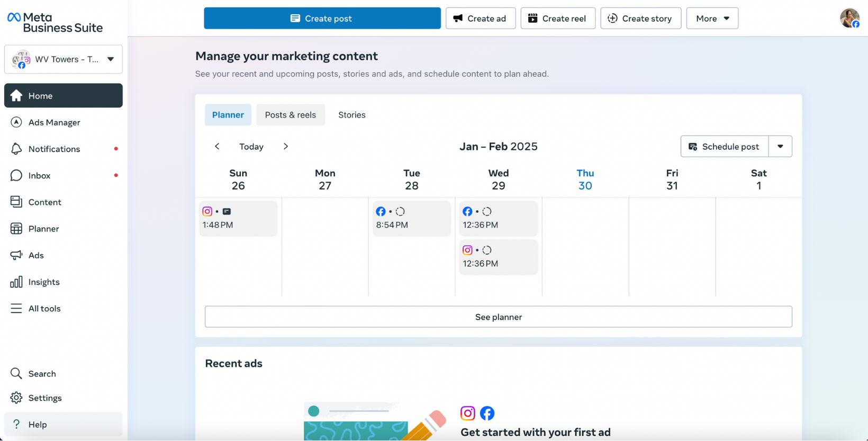Expand the More dropdown menu

pos(712,19)
